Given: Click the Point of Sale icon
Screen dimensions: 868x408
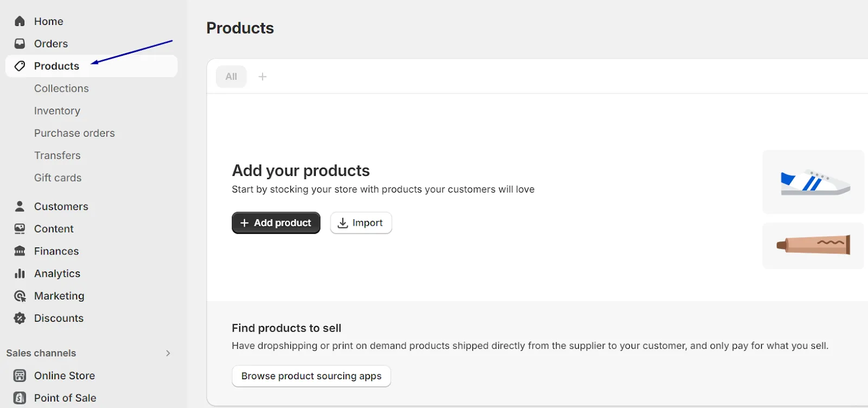Looking at the screenshot, I should (x=20, y=398).
